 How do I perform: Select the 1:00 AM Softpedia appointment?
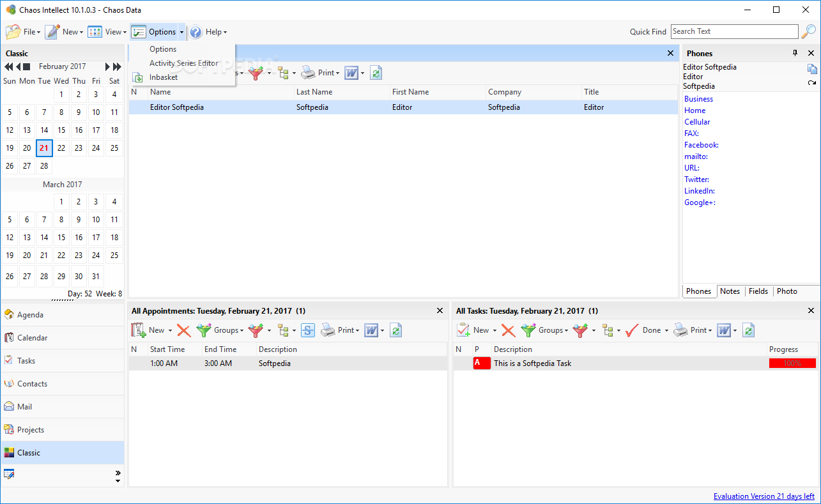(288, 363)
